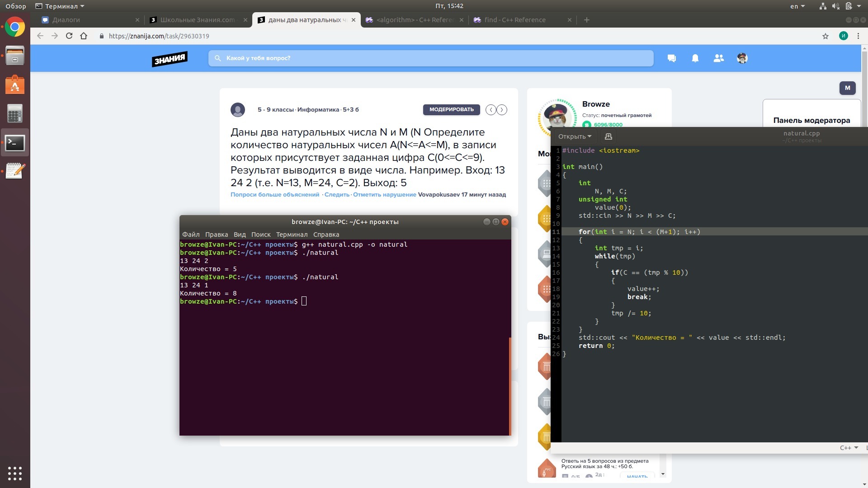Open the Calculator dock icon
This screenshot has height=488, width=868.
pyautogui.click(x=15, y=114)
